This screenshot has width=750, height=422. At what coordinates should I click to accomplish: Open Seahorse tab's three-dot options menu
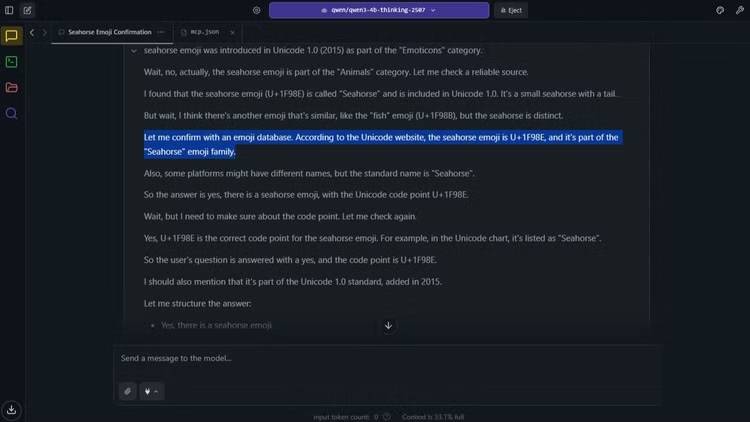point(161,32)
